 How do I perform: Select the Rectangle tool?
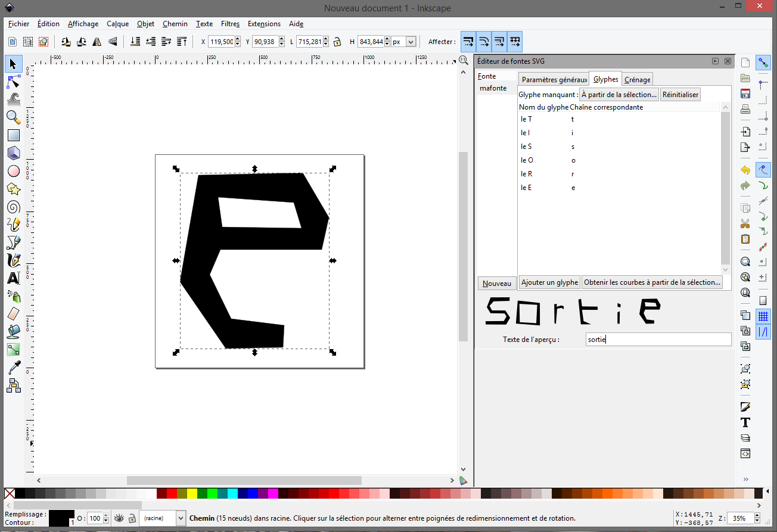[13, 135]
